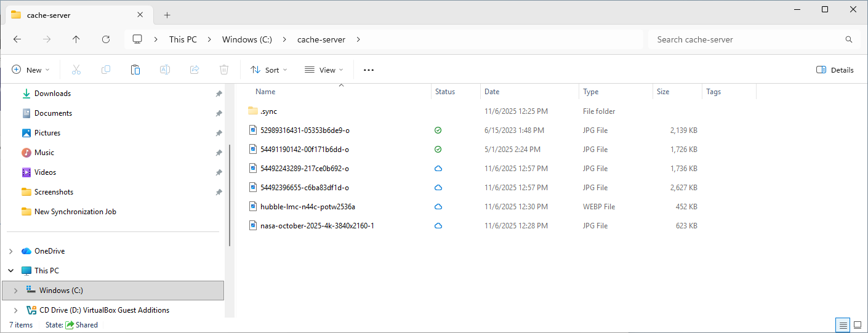
Task: Click the Cut scissors icon
Action: 76,70
